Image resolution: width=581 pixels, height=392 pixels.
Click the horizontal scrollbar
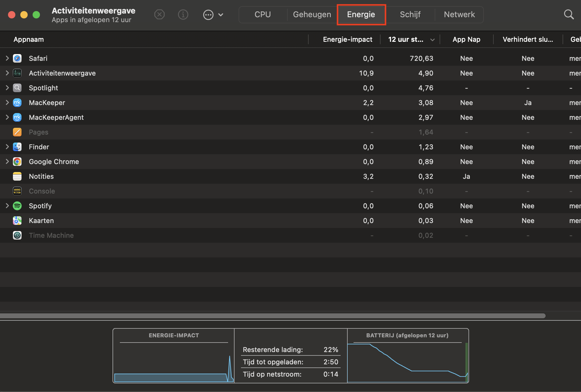click(x=272, y=316)
